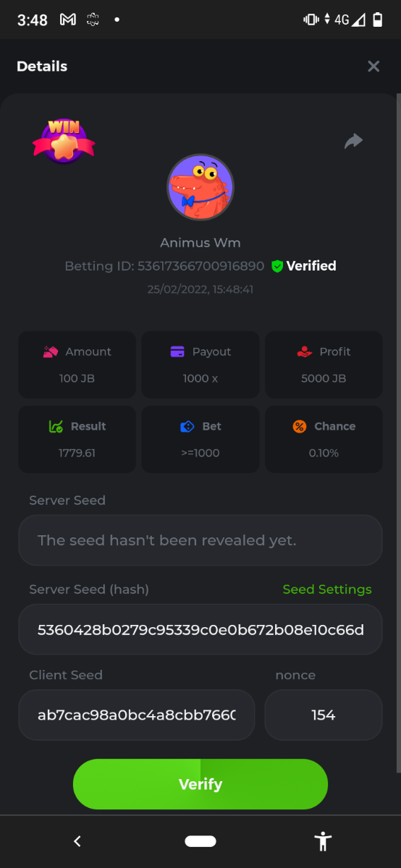Tap the Android back arrow

coord(77,841)
